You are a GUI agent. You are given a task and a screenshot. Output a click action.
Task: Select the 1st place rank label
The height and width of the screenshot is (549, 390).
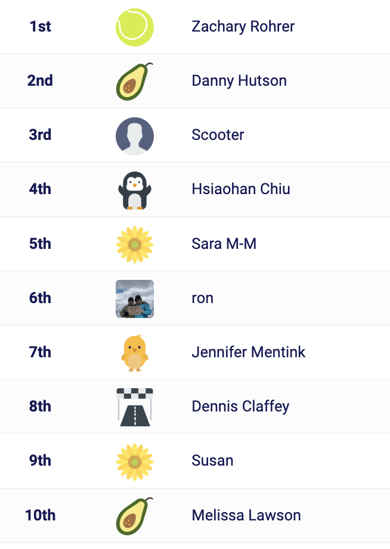(40, 27)
